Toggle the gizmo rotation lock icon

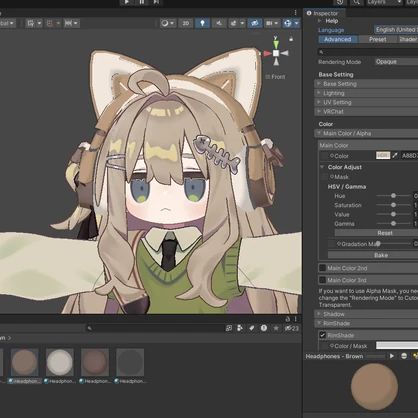(291, 39)
